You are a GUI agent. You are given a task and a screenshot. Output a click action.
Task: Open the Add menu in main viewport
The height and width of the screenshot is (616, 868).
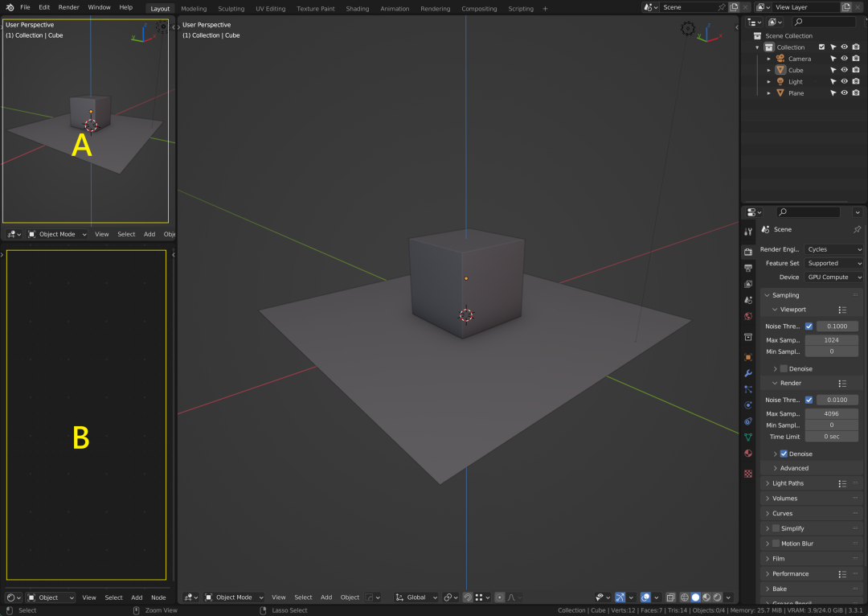[326, 598]
